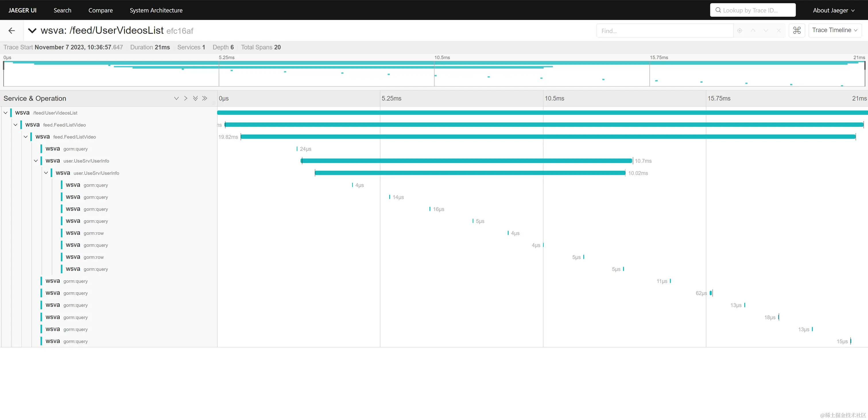The width and height of the screenshot is (868, 420).
Task: Go to previous search result arrow
Action: (753, 31)
